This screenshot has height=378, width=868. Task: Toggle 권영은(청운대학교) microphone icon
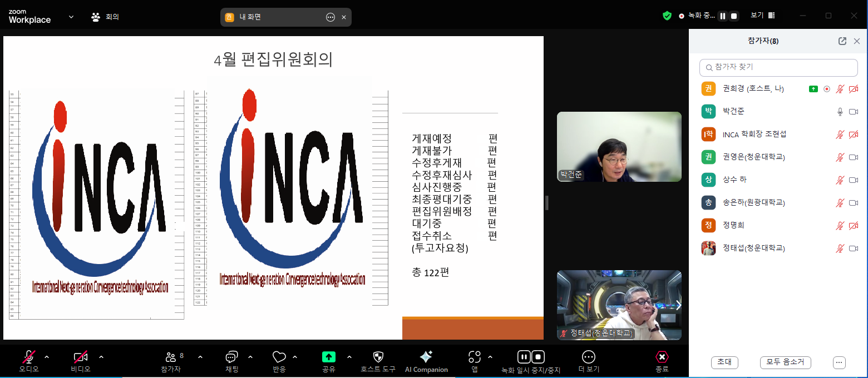click(840, 157)
